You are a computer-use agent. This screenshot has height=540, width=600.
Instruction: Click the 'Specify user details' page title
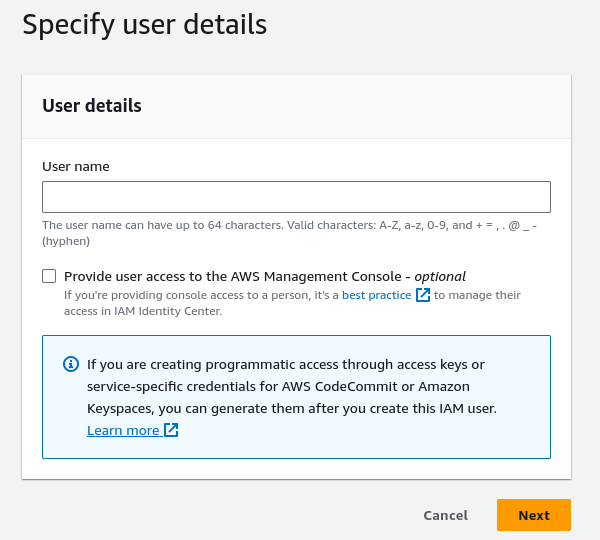(145, 25)
